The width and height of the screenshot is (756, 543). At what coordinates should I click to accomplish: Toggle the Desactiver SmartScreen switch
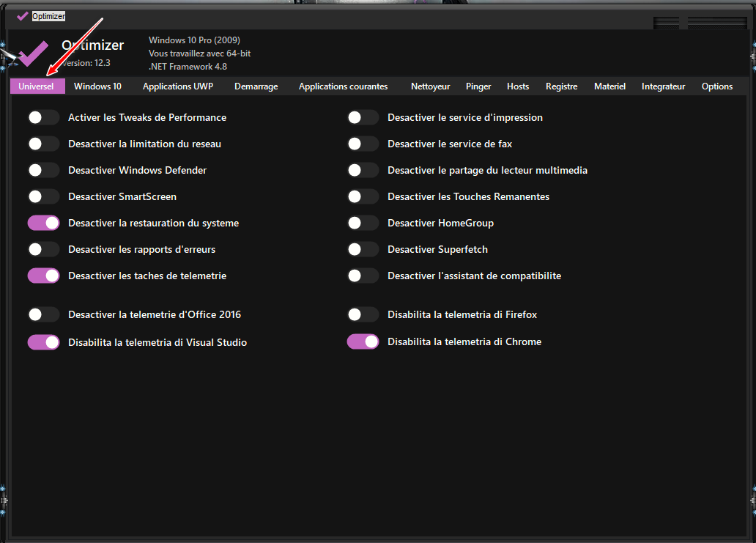point(43,196)
